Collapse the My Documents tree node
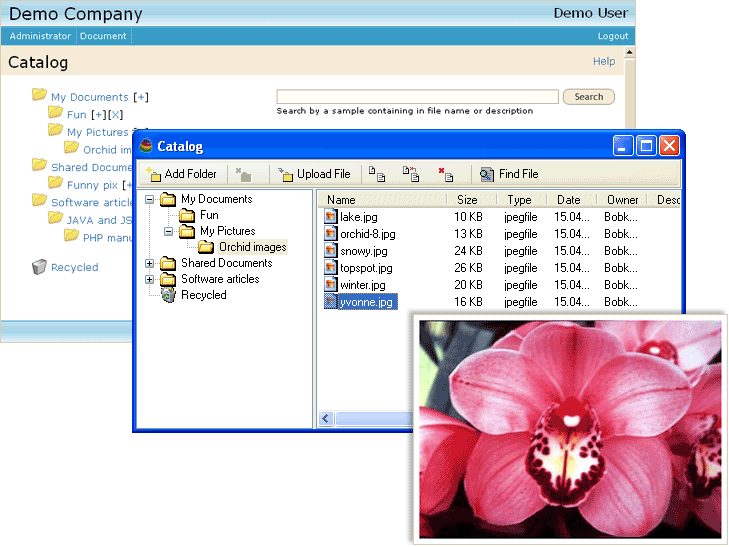 [x=149, y=200]
